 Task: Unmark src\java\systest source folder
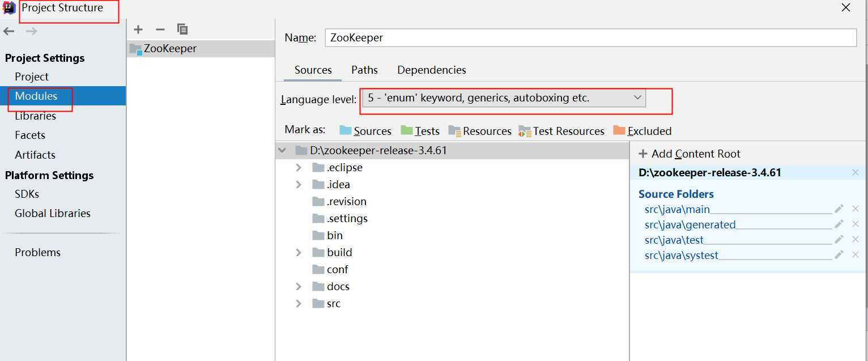856,255
